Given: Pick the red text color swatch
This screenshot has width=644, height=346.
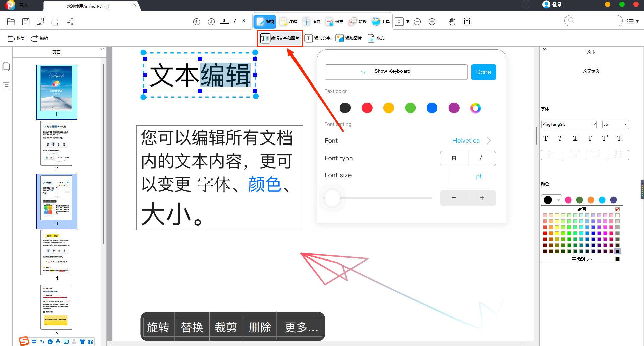Looking at the screenshot, I should pos(367,108).
